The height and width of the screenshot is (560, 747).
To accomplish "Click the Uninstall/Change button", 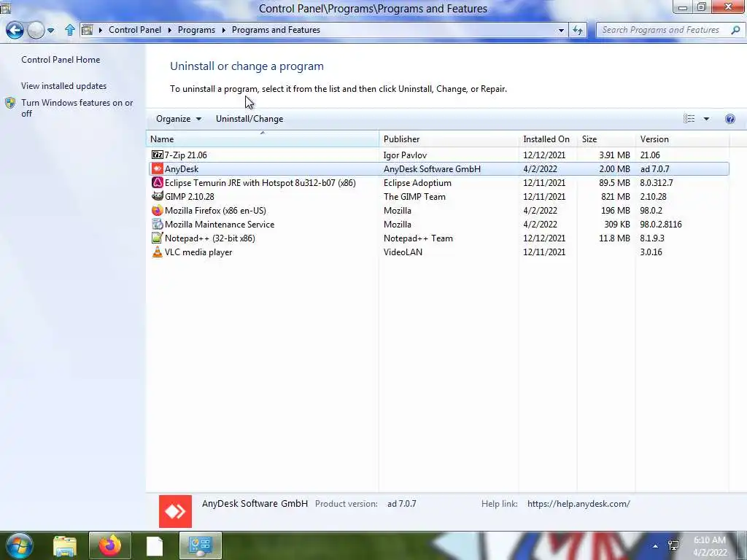I will click(249, 119).
